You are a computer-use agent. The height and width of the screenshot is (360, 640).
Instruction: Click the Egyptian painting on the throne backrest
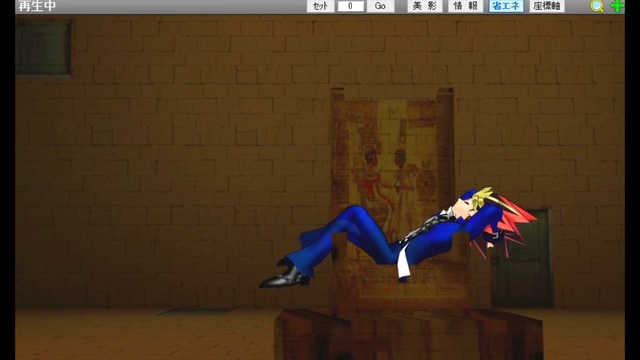392,163
